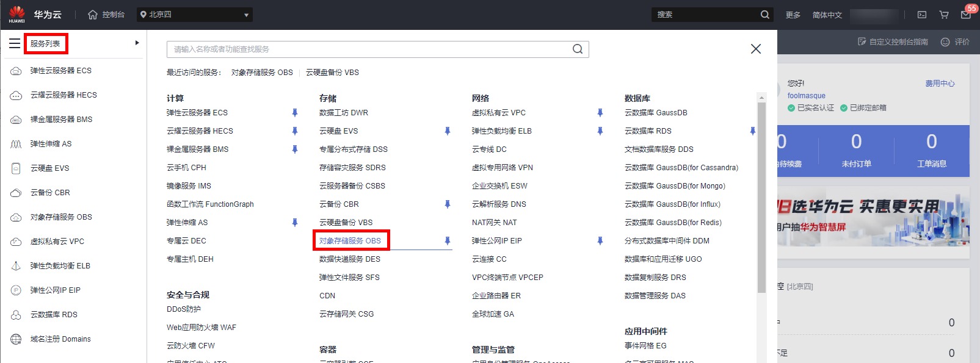The image size is (980, 363).
Task: Click the magnifier icon in top search bar
Action: [x=764, y=15]
